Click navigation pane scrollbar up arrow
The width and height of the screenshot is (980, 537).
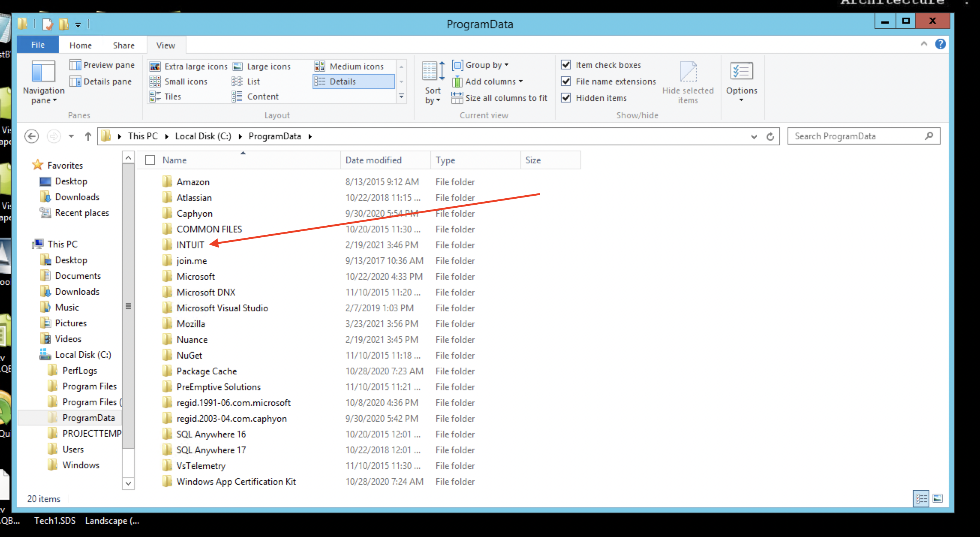(128, 157)
